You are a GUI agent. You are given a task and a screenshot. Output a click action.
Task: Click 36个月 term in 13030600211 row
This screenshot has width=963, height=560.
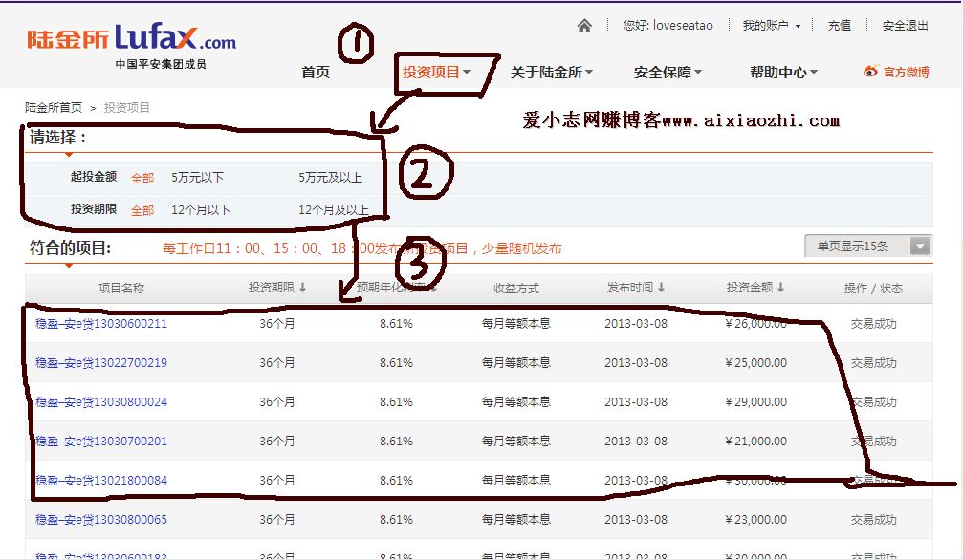(x=277, y=324)
